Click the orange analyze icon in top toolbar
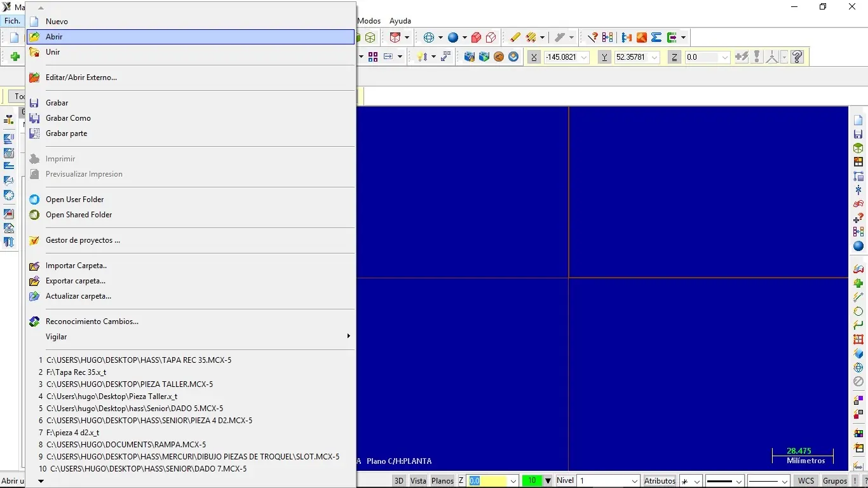The height and width of the screenshot is (488, 868). pos(642,37)
